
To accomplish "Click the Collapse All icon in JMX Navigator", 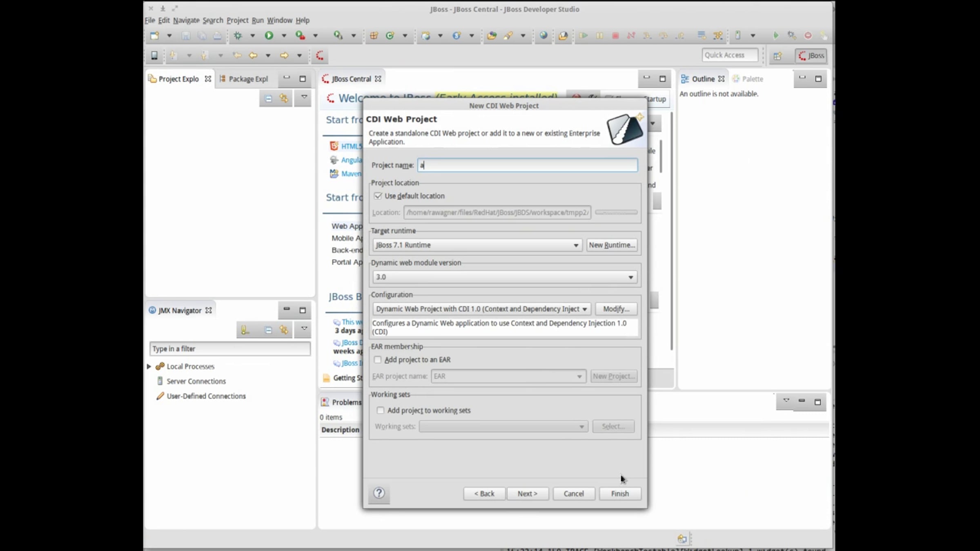I will [268, 330].
